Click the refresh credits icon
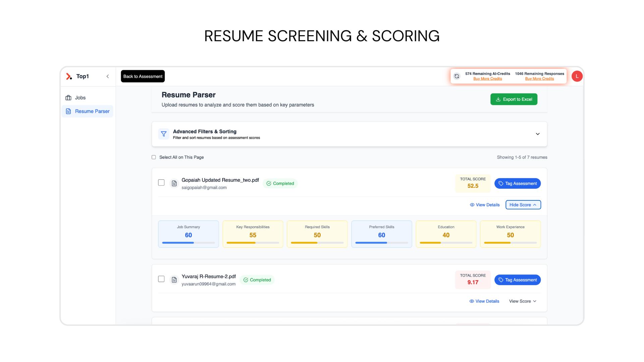 point(457,76)
